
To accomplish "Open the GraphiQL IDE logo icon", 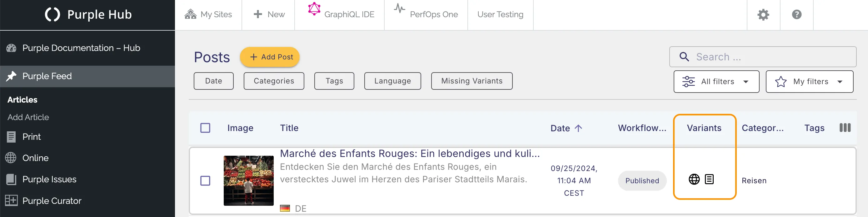I will coord(314,9).
